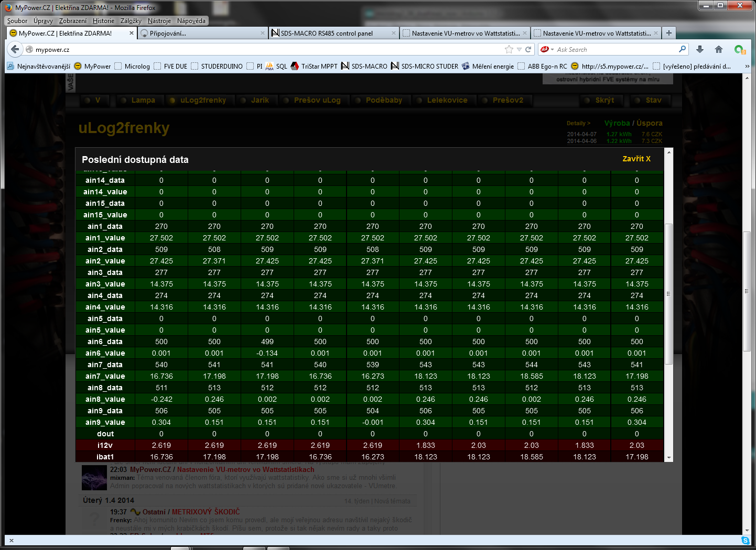
Task: Click the search magnifier icon
Action: click(x=682, y=49)
